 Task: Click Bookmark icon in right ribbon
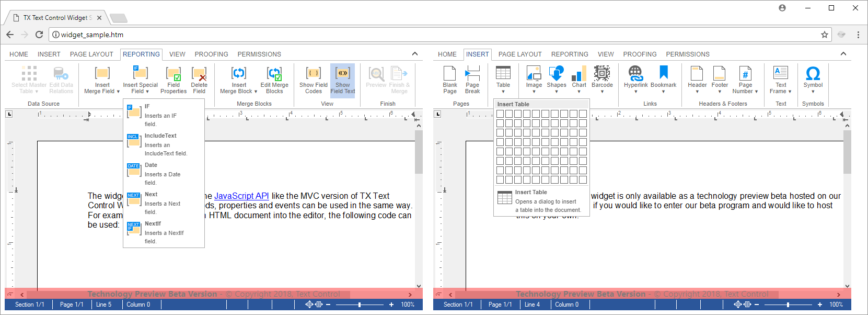tap(664, 73)
